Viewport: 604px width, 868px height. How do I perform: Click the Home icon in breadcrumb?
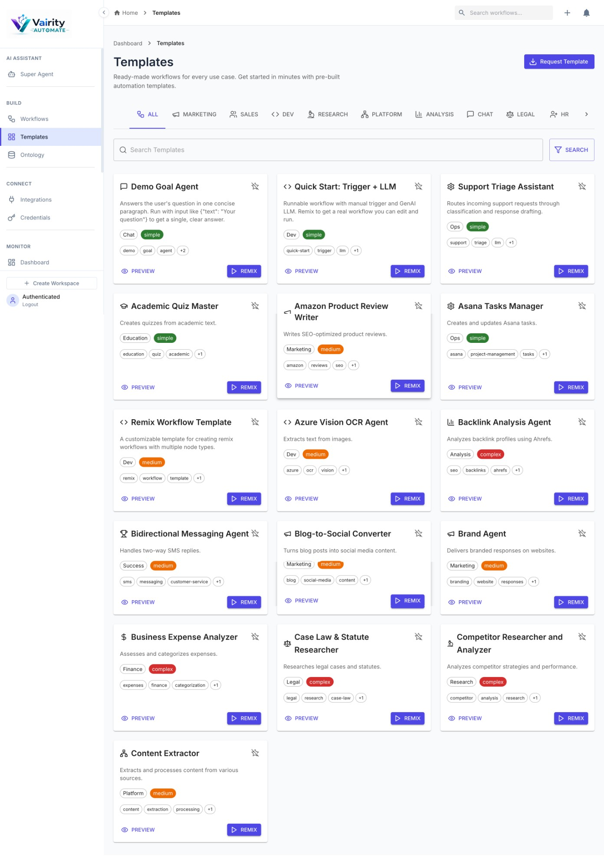117,13
